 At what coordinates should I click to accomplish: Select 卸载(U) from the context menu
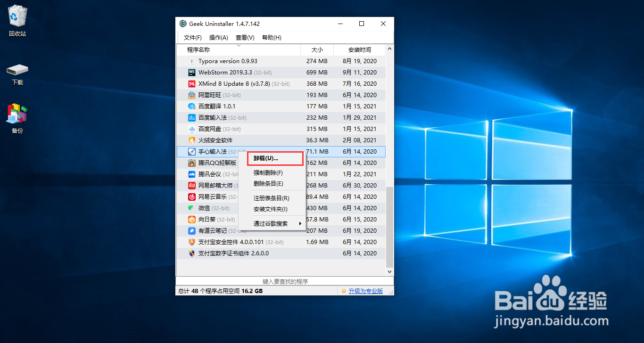265,158
